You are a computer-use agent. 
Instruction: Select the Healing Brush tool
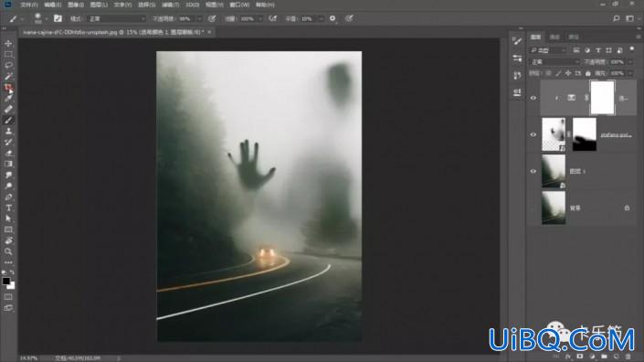[8, 110]
